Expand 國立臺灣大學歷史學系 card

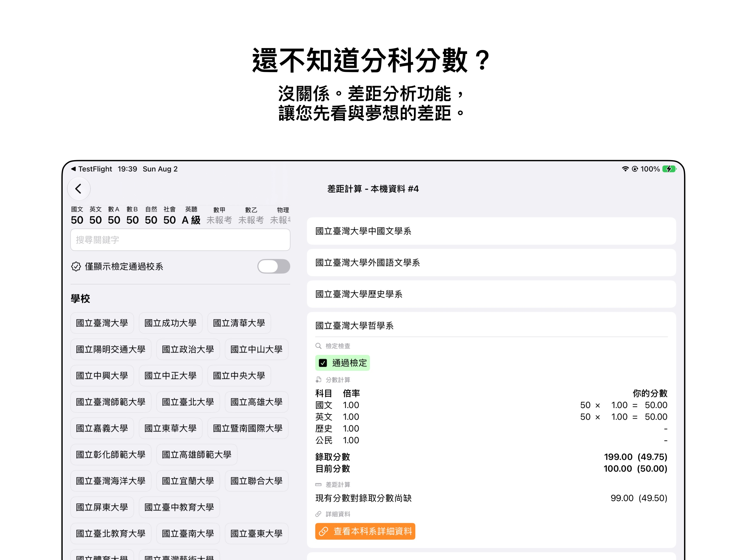pos(491,294)
